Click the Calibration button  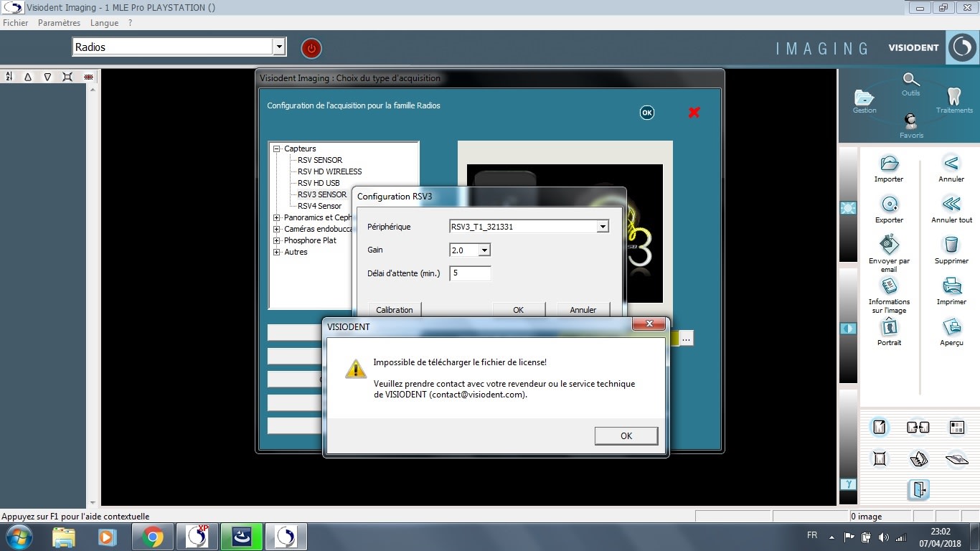395,309
